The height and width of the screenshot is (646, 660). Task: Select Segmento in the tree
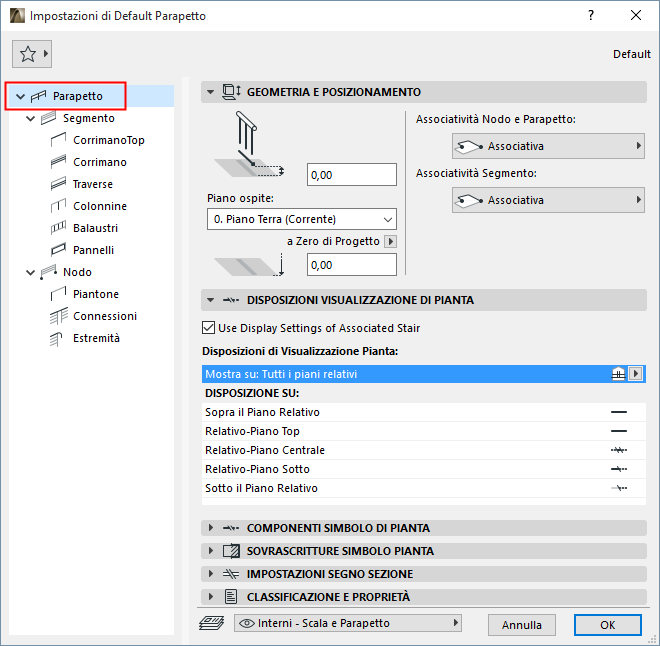(x=88, y=118)
